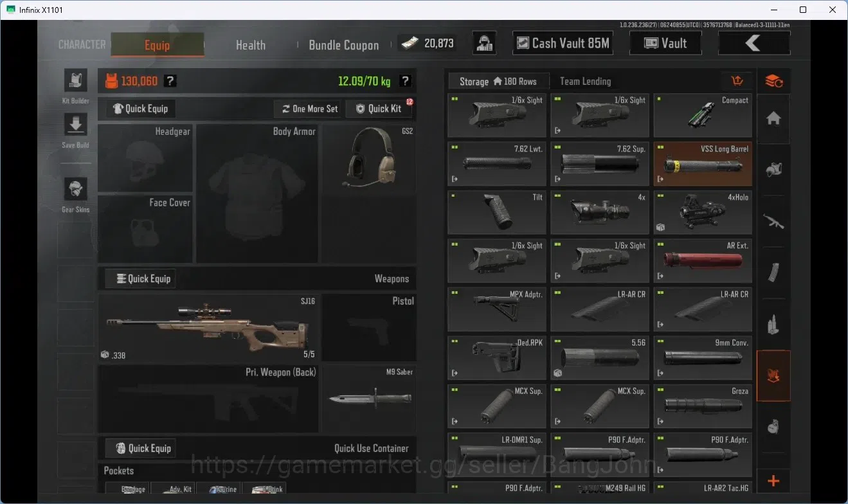Select the home category in storage sidebar

773,118
